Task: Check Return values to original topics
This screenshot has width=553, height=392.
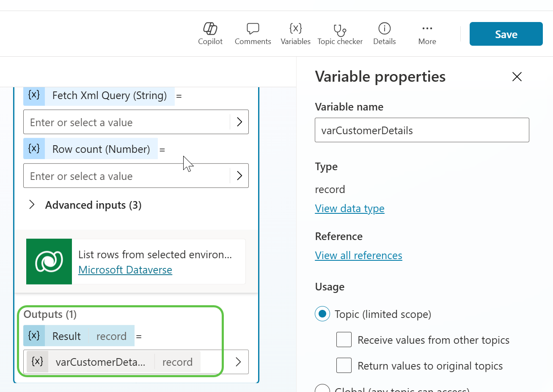Action: coord(344,366)
